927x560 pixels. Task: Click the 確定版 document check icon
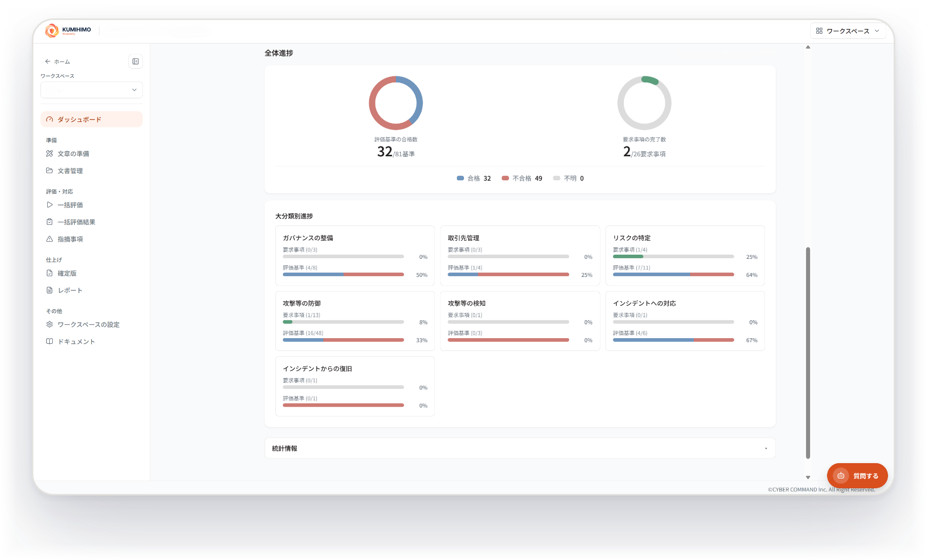tap(50, 273)
